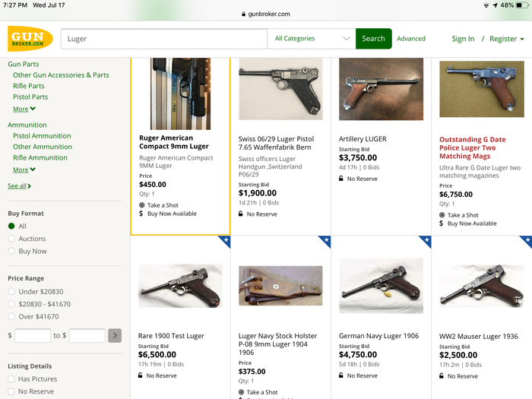Open the Sign In link

point(463,39)
